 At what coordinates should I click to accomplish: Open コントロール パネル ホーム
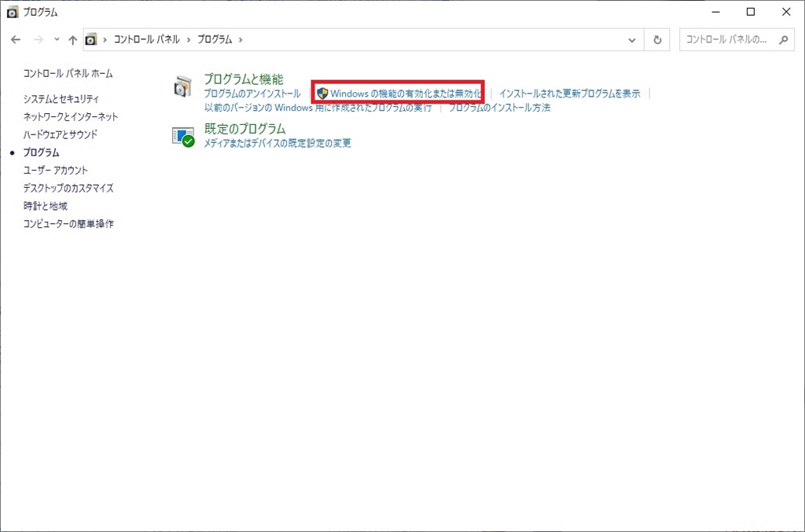(68, 73)
